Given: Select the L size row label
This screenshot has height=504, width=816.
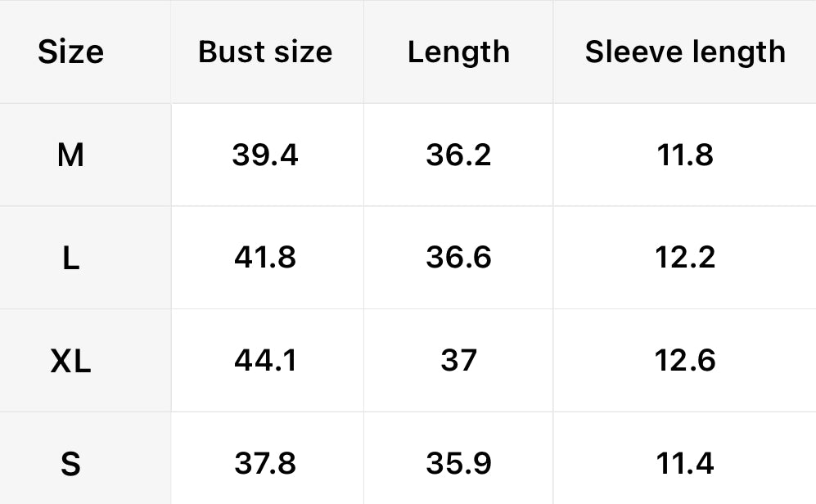Looking at the screenshot, I should (71, 258).
